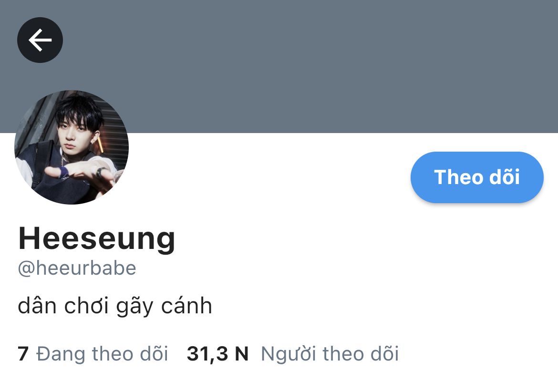Select the display name Heeseung

pyautogui.click(x=97, y=238)
